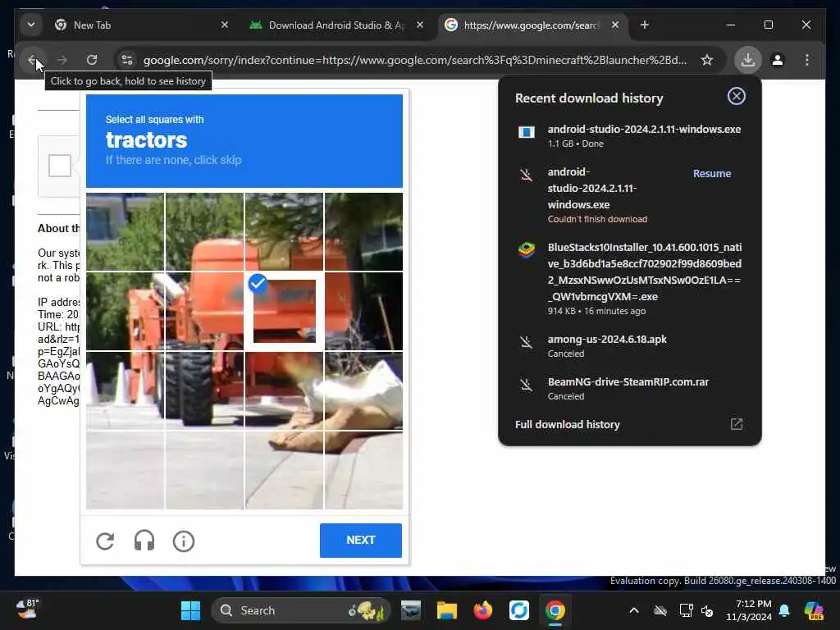This screenshot has height=630, width=840.
Task: Open the Chrome three-dot menu
Action: click(x=807, y=60)
